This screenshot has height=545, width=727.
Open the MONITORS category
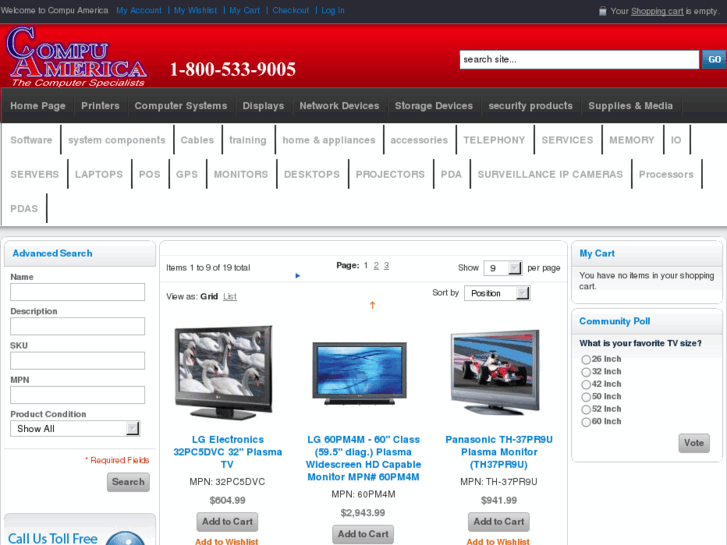point(241,174)
